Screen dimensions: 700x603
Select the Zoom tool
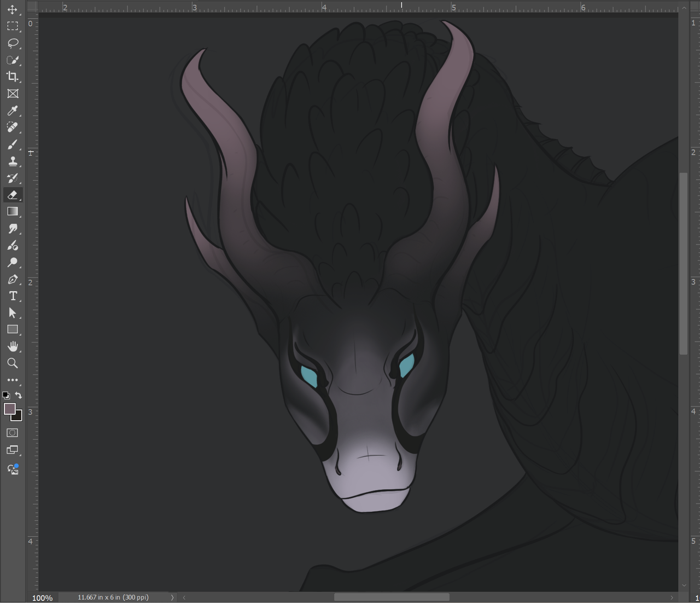coord(13,363)
